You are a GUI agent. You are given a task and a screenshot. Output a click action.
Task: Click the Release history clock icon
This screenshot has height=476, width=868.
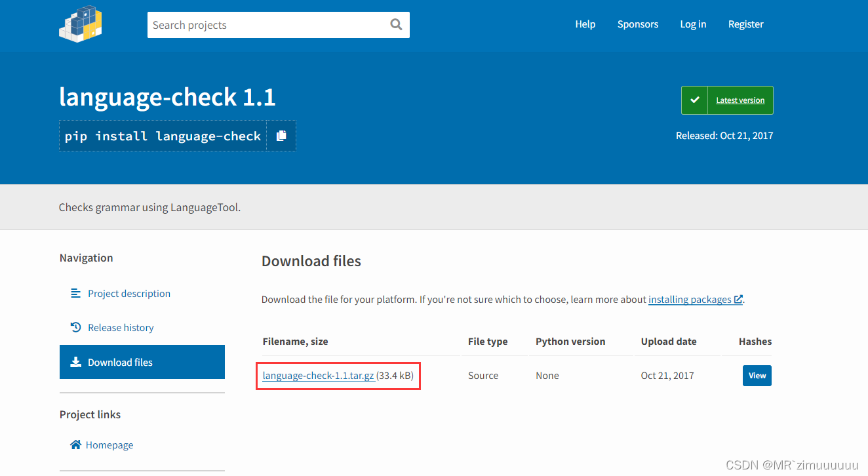tap(75, 327)
